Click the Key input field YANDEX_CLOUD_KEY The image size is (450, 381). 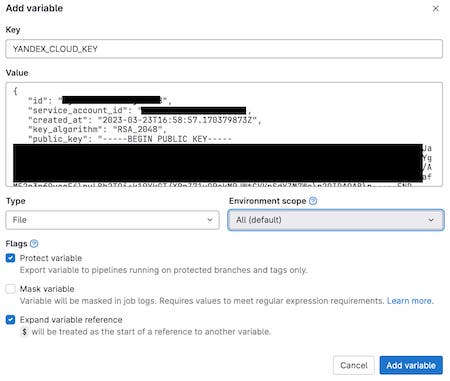(224, 49)
